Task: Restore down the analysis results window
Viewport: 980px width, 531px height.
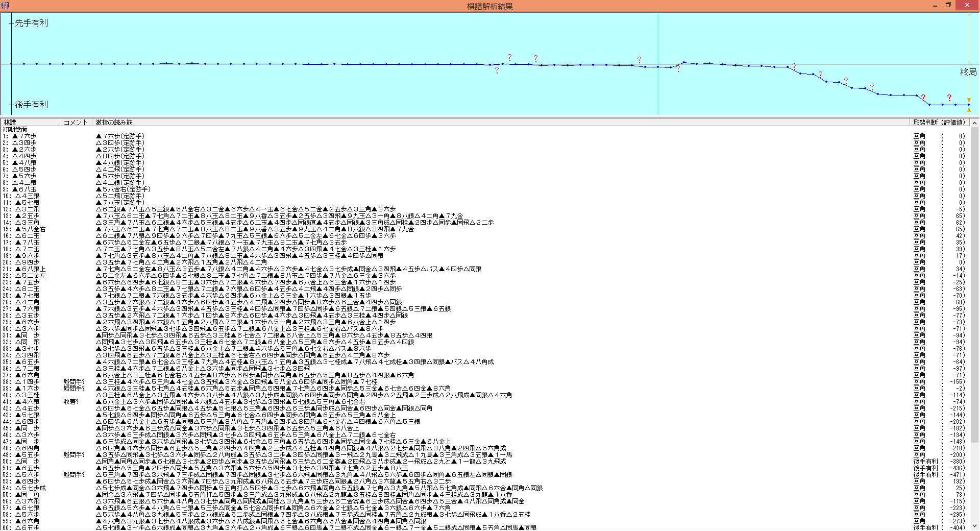Action: pos(948,6)
